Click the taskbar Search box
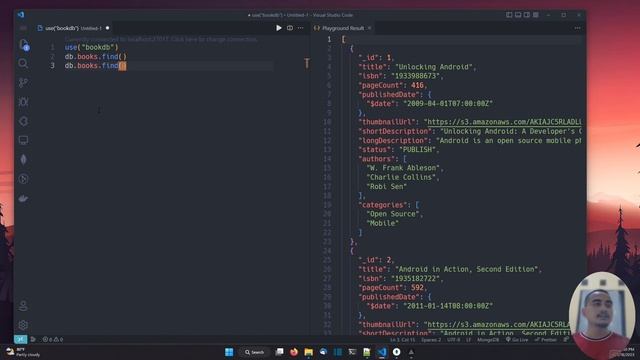Screen dimensions: 640x360 [254, 352]
